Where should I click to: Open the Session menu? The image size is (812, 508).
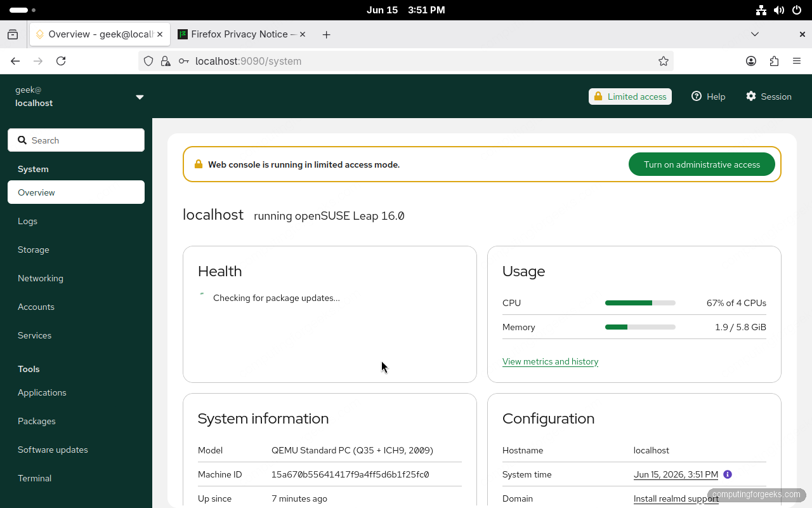point(769,97)
